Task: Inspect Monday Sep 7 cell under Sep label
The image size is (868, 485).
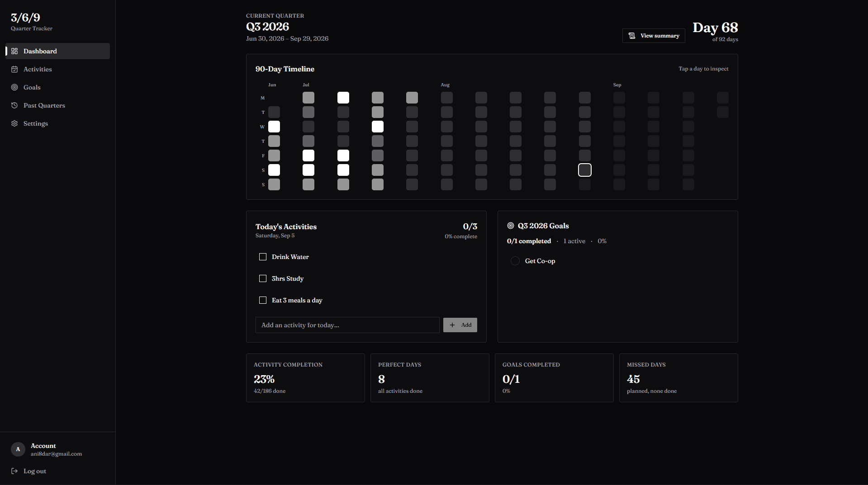Action: pyautogui.click(x=619, y=98)
